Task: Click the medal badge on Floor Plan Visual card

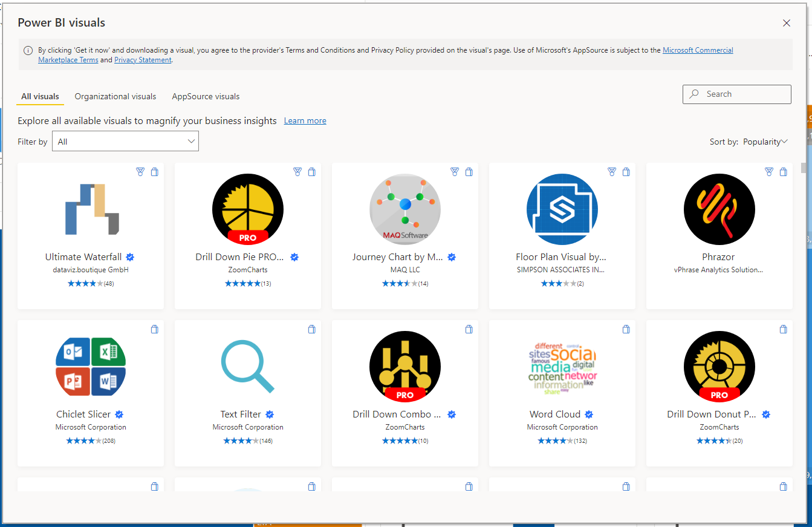Action: (612, 172)
